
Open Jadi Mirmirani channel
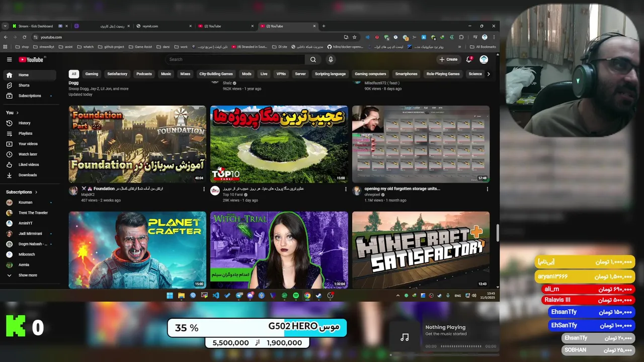click(29, 234)
